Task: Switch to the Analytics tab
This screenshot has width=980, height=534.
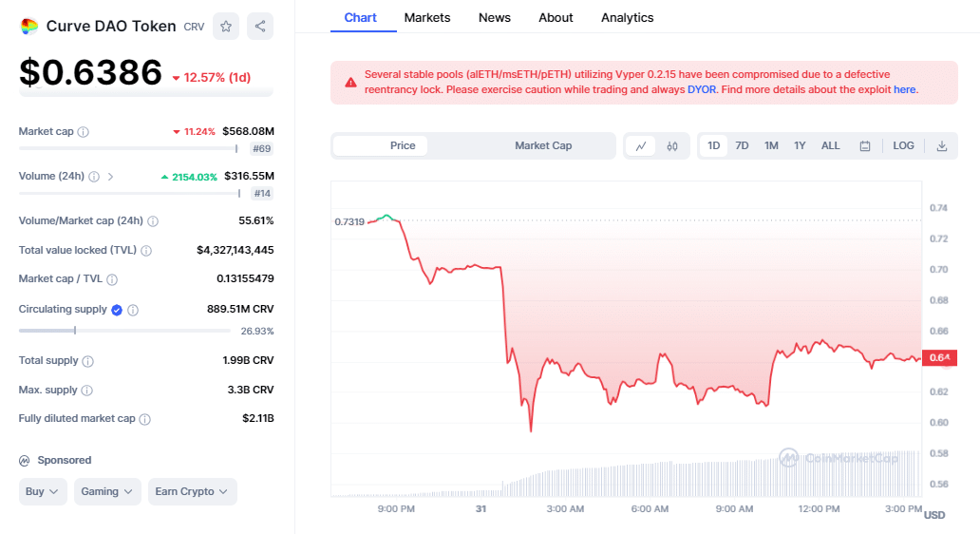Action: pos(627,17)
